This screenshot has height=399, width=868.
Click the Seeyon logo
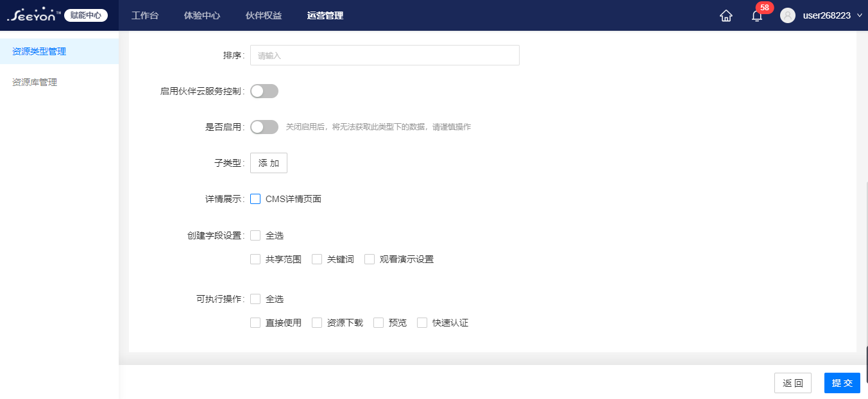pyautogui.click(x=34, y=15)
